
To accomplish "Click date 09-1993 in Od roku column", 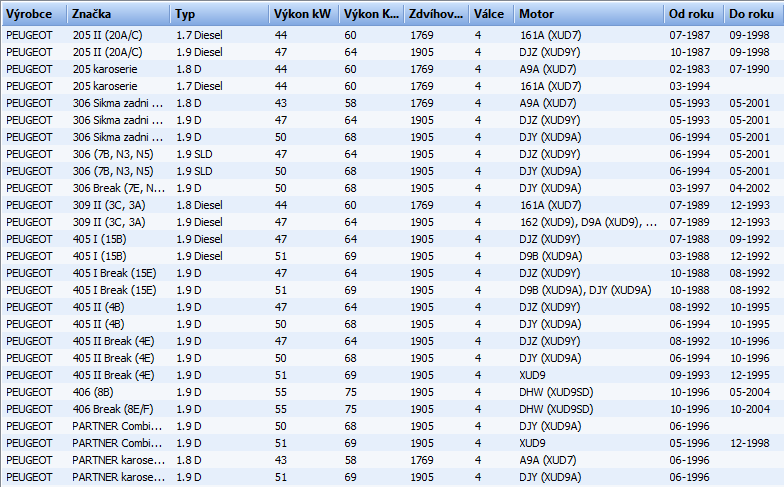I will [690, 375].
